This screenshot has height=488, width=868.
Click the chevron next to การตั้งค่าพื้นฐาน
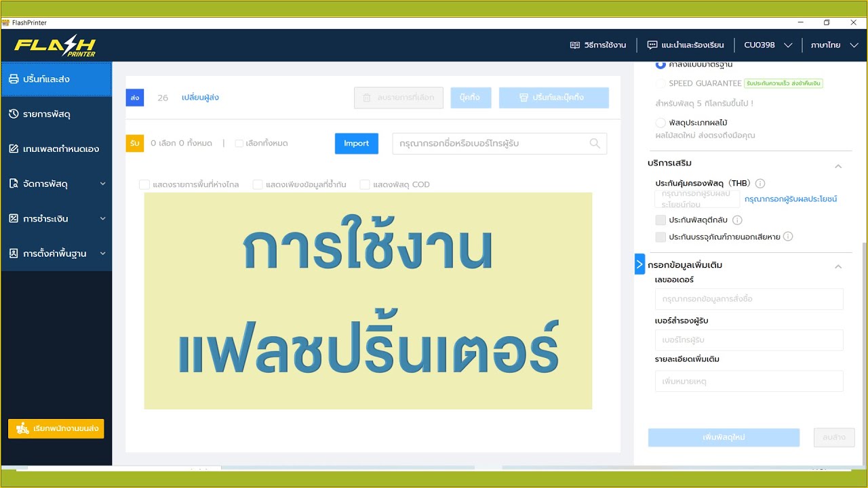(x=102, y=253)
